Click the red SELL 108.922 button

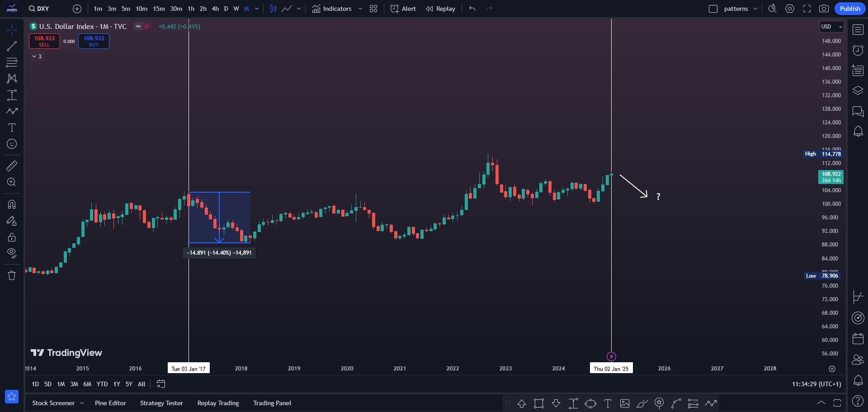pyautogui.click(x=44, y=41)
